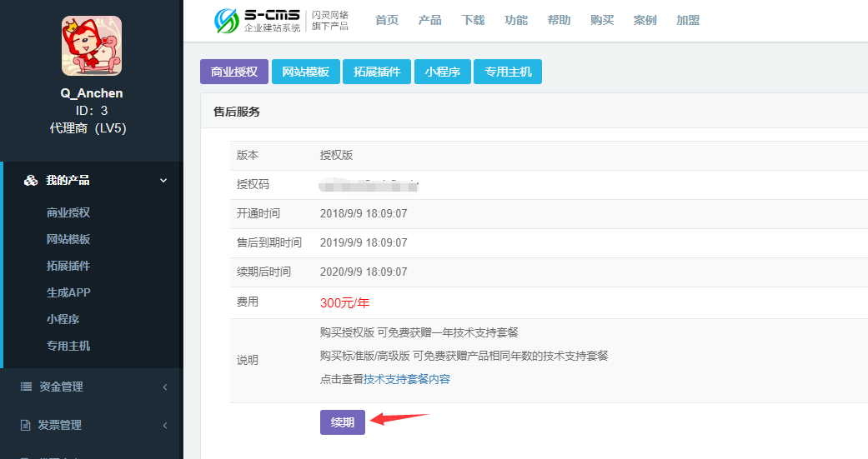Click the 发票管理 document icon
The width and height of the screenshot is (868, 459).
point(25,425)
